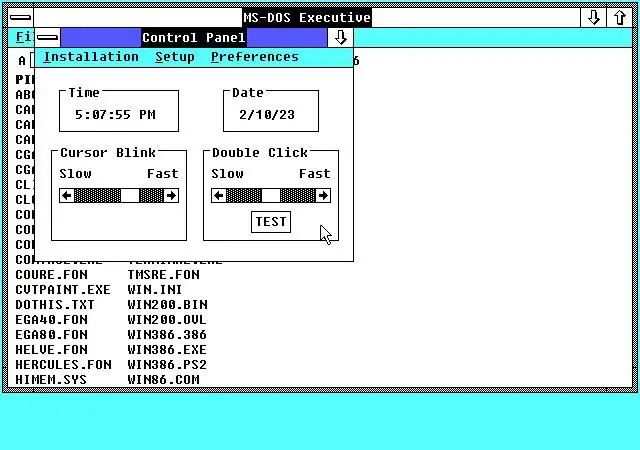Viewport: 640px width, 450px height.
Task: Click the TEST button for double click
Action: tap(271, 222)
